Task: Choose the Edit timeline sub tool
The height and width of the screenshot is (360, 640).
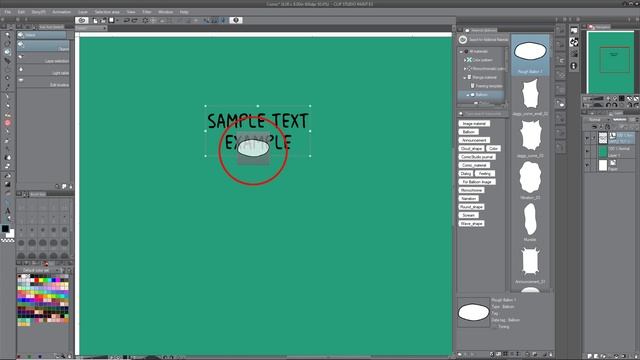Action: click(43, 83)
